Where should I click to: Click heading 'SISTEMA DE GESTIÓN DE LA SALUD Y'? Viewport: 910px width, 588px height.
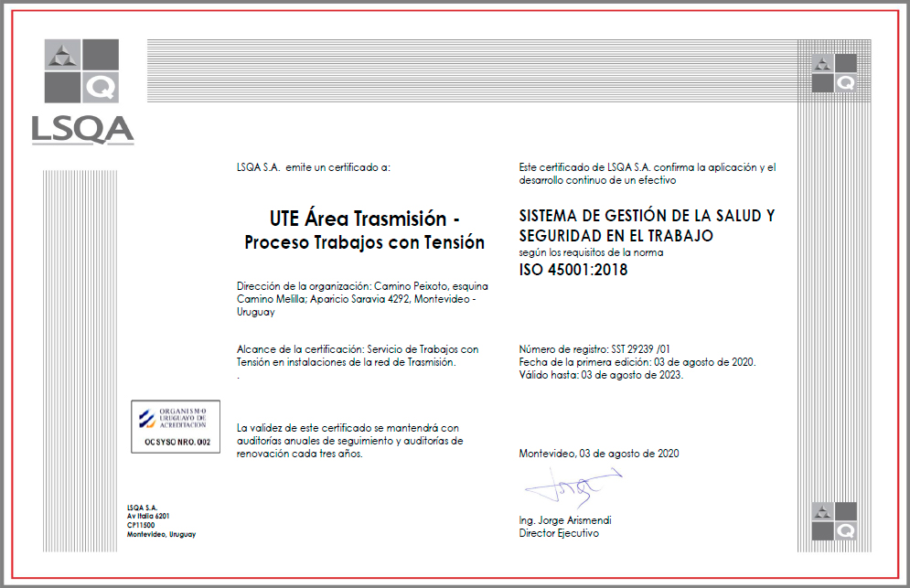[x=647, y=216]
